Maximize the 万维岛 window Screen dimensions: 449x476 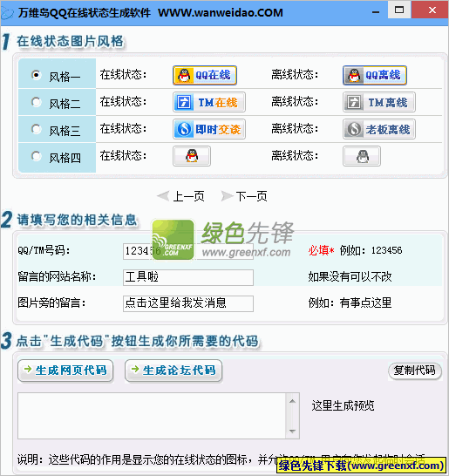tap(399, 10)
